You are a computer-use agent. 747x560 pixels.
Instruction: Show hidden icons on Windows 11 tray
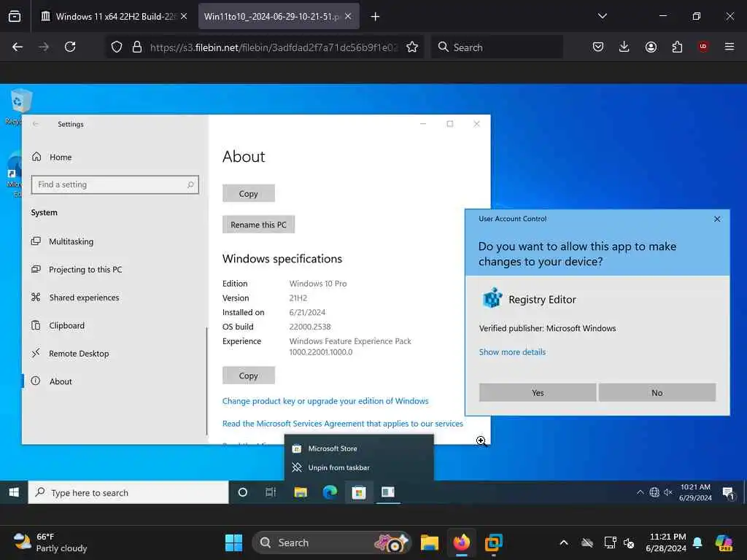pos(564,542)
